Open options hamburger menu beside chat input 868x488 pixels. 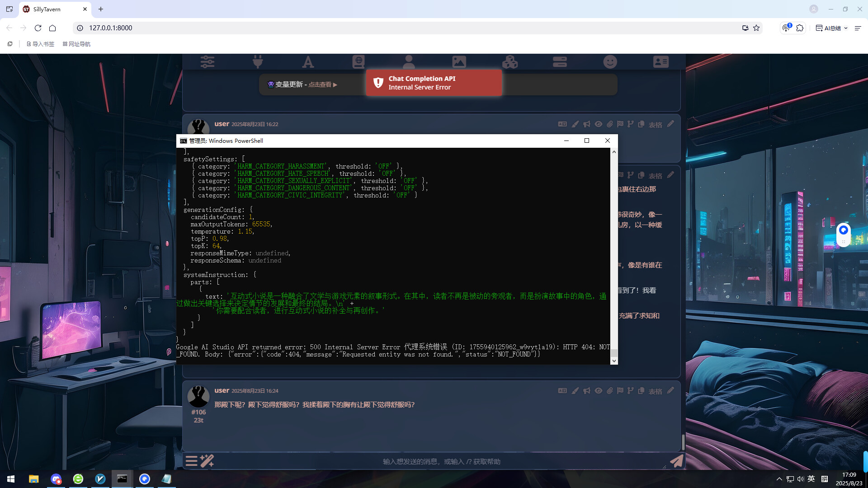[x=191, y=461]
